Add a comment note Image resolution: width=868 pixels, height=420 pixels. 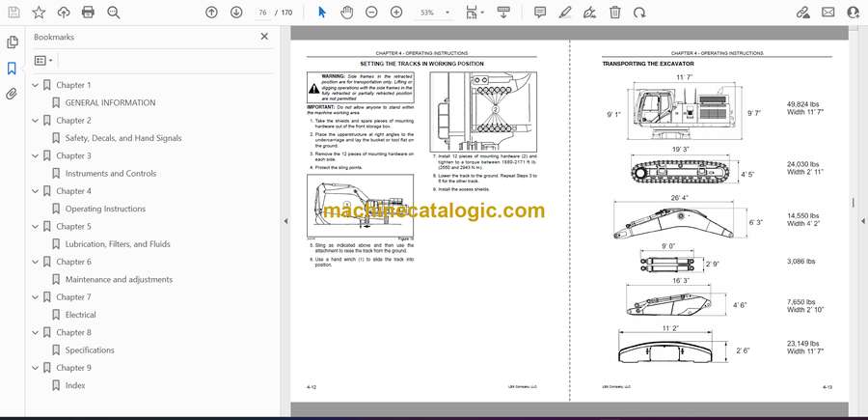(540, 13)
